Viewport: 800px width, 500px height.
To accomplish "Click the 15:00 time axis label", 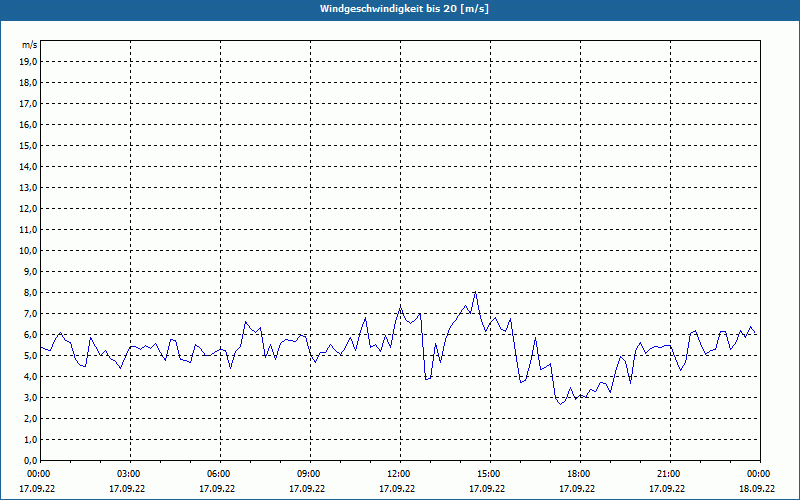I will [x=489, y=474].
